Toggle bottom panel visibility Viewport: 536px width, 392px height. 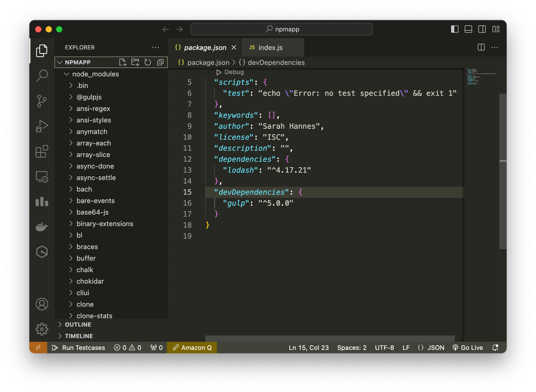click(468, 29)
